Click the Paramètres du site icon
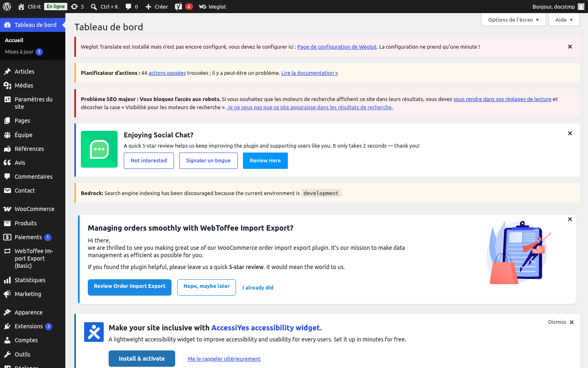The width and height of the screenshot is (588, 368). click(x=7, y=99)
